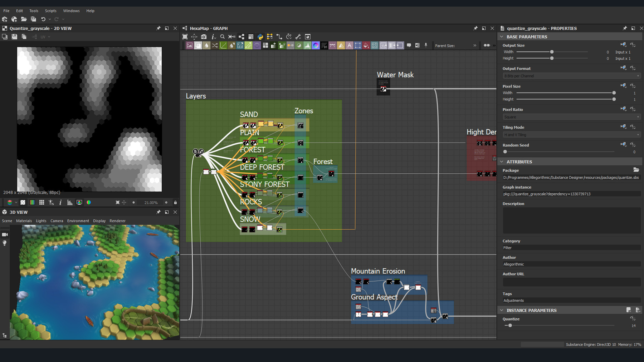Open the Python editor from the graph toolbar
The height and width of the screenshot is (362, 644).
(x=260, y=36)
